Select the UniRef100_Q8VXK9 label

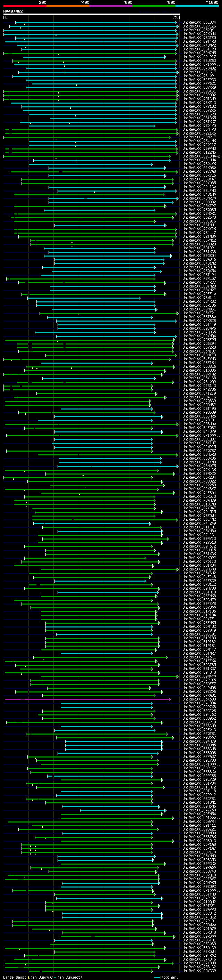point(199,88)
